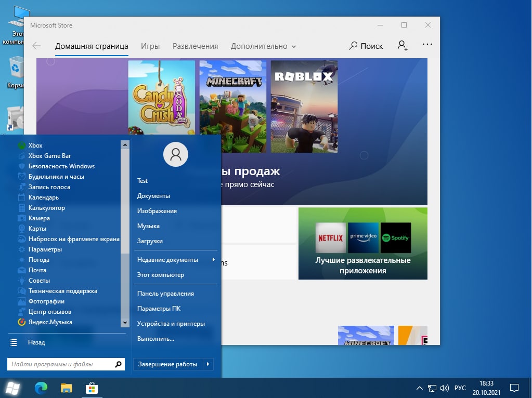Go back with Store arrow icon

pos(36,46)
